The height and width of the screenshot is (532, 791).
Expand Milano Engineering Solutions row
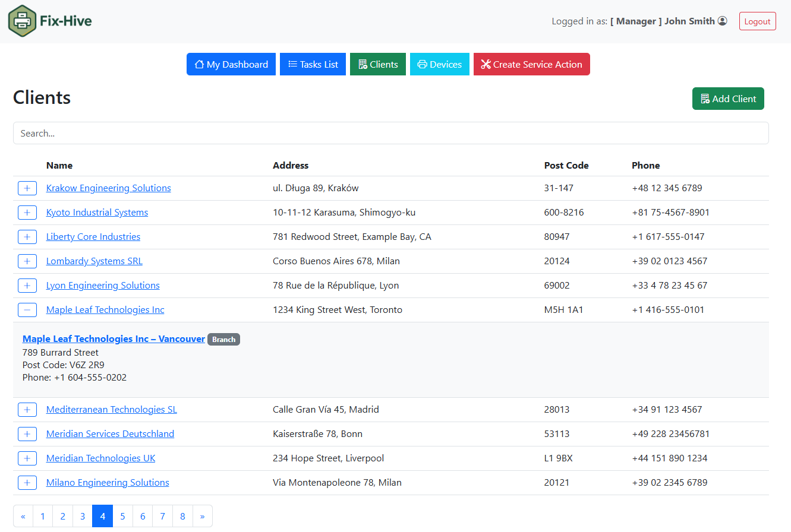click(27, 483)
